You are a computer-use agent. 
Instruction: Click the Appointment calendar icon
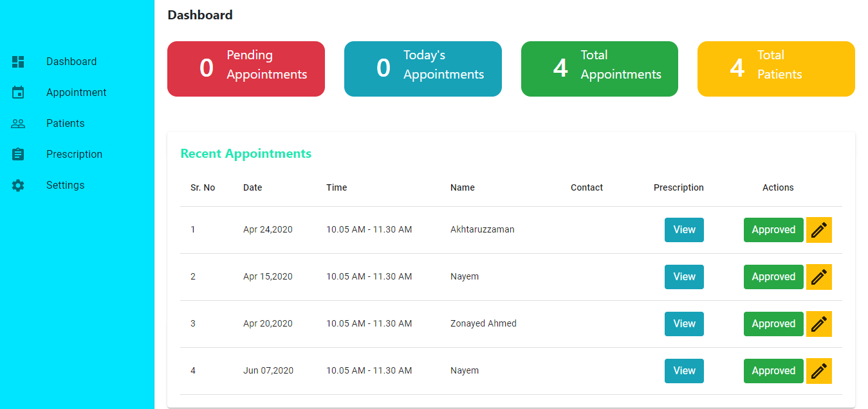(18, 93)
